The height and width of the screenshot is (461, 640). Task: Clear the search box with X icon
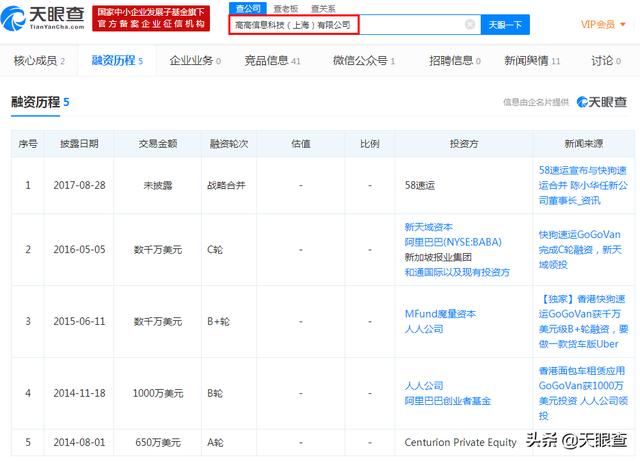[x=470, y=24]
